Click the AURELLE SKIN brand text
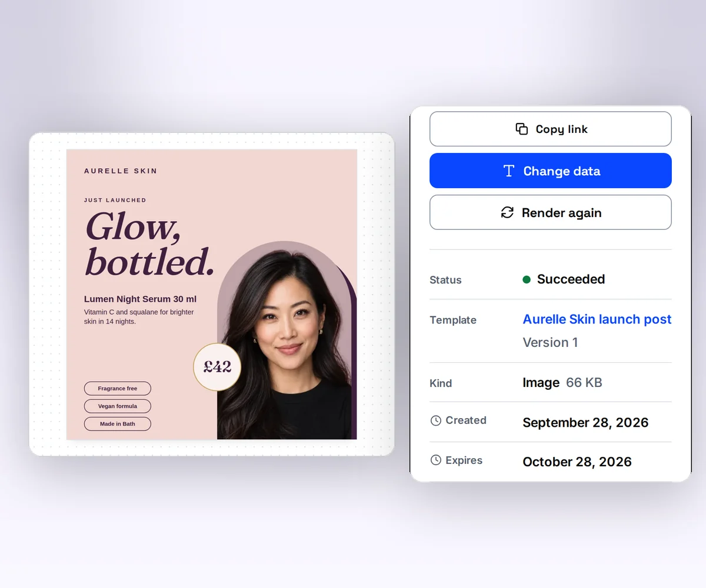706x588 pixels. [121, 171]
